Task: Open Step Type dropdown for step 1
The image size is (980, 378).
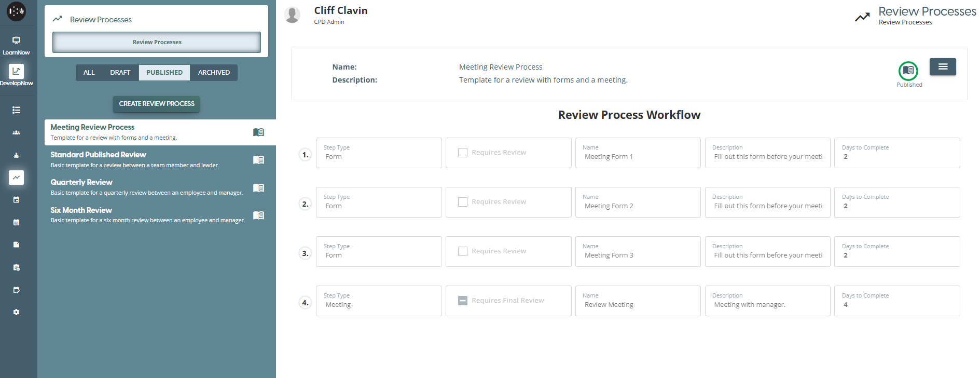Action: (379, 153)
